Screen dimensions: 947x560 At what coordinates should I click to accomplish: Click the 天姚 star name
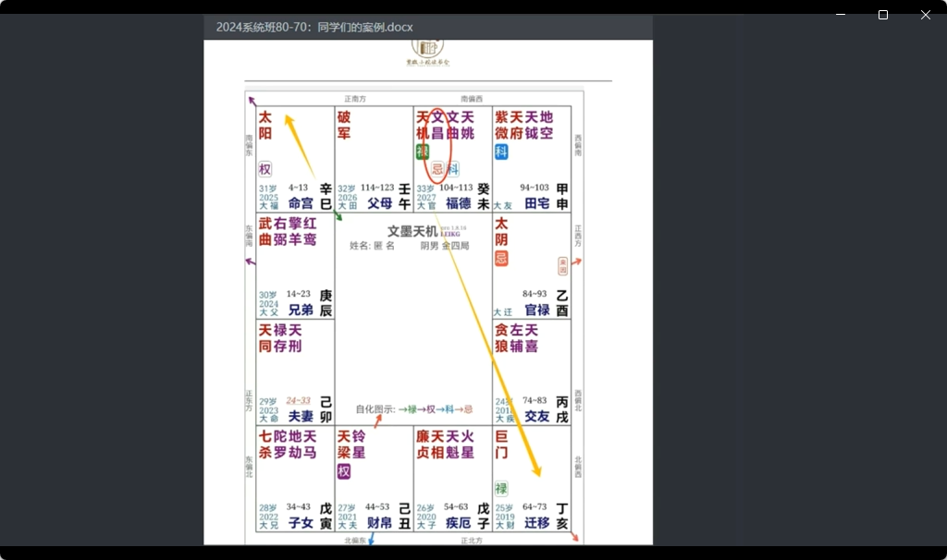[467, 125]
